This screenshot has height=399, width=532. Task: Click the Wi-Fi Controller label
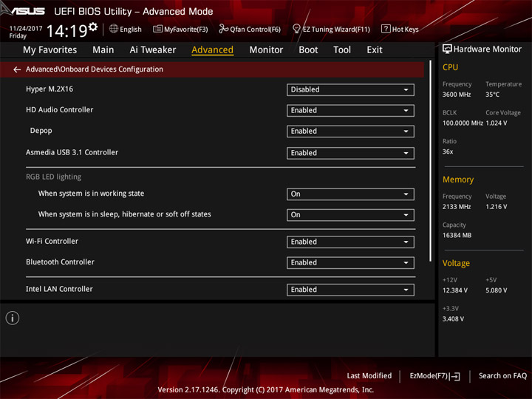(52, 241)
